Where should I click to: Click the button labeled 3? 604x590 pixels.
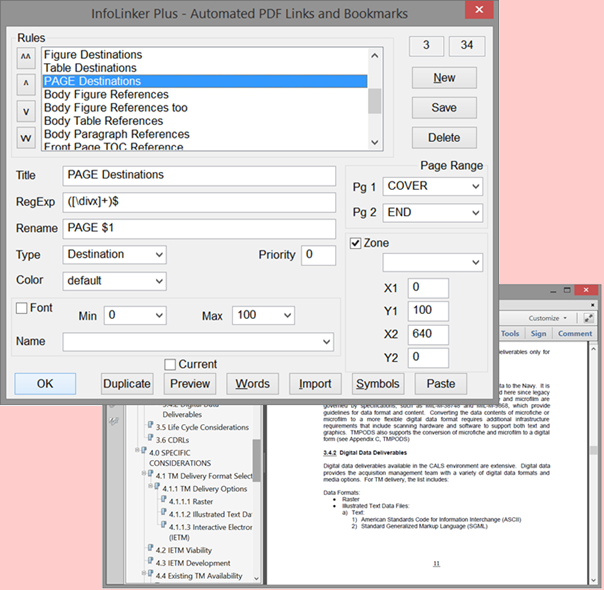point(426,46)
